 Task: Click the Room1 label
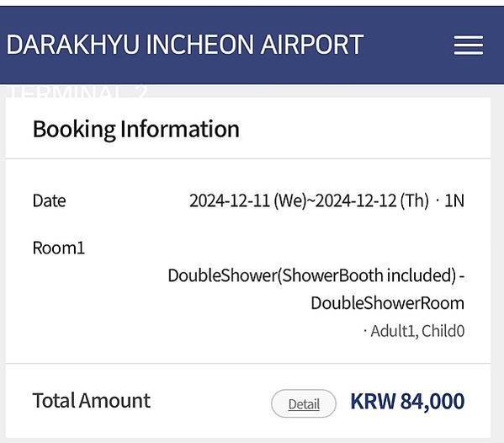[x=59, y=248]
